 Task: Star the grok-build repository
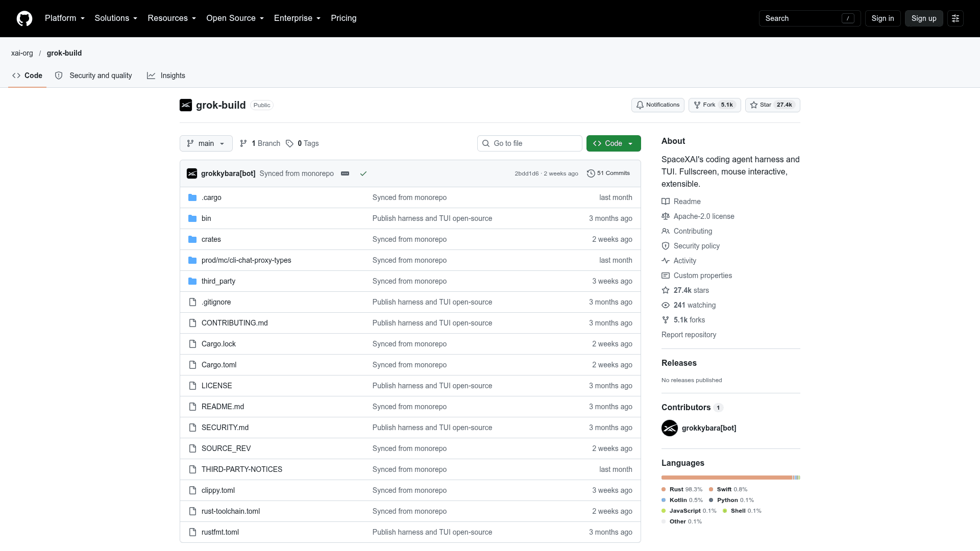(x=772, y=105)
